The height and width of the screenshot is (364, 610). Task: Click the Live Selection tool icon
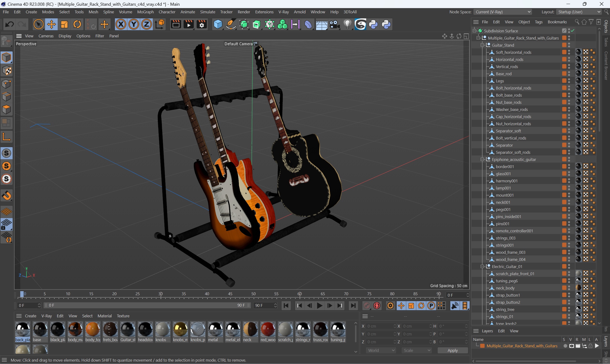(x=39, y=25)
